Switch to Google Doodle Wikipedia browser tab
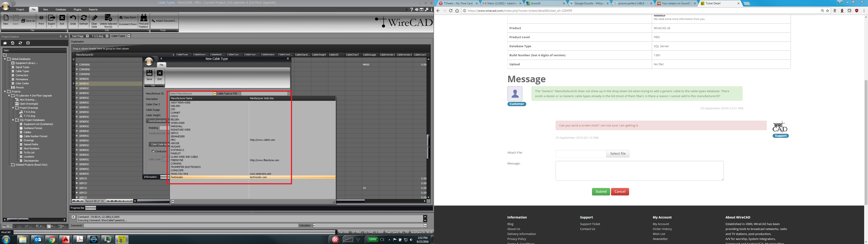The height and width of the screenshot is (244, 868). [589, 3]
